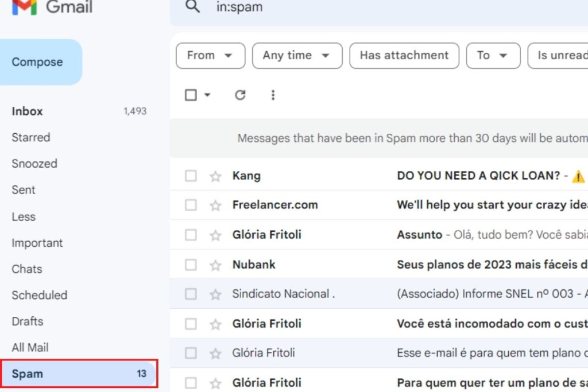This screenshot has height=392, width=588.
Task: Toggle the Is unread filter chip
Action: pos(558,56)
